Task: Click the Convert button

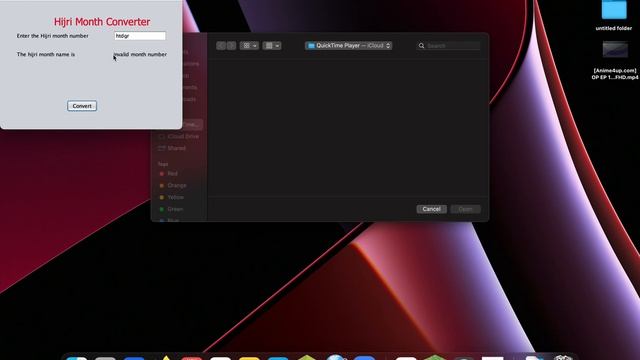Action: [x=82, y=106]
